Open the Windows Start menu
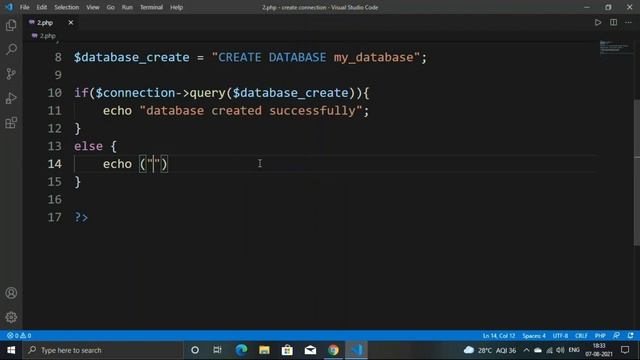 [11, 350]
